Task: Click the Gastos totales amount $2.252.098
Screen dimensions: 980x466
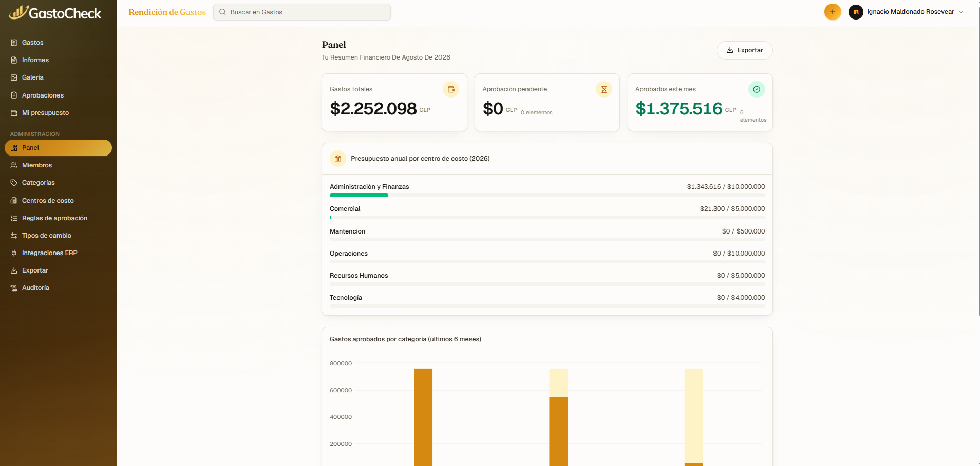Action: [373, 109]
